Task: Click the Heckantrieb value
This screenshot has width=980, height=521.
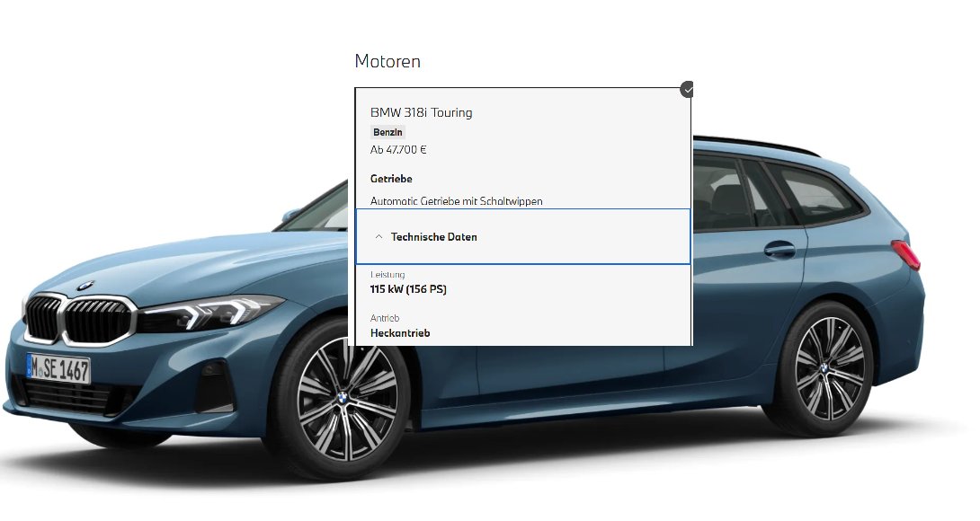Action: pyautogui.click(x=400, y=333)
